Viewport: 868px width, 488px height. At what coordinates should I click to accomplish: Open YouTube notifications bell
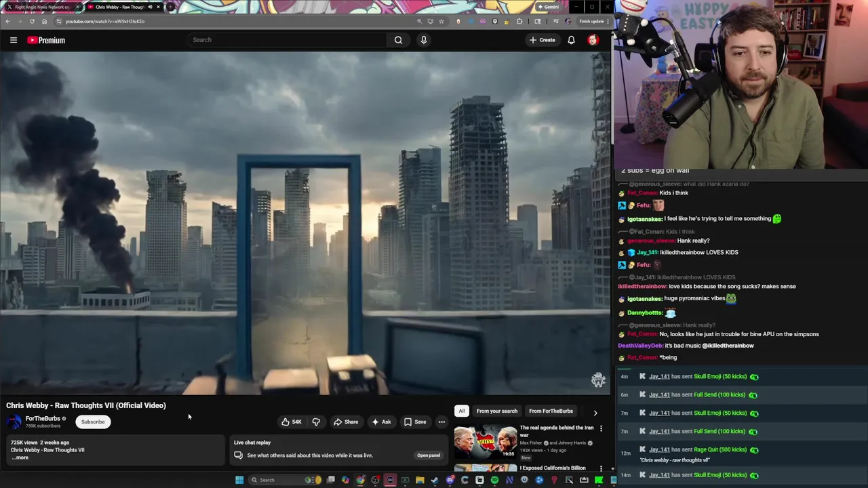pos(571,40)
